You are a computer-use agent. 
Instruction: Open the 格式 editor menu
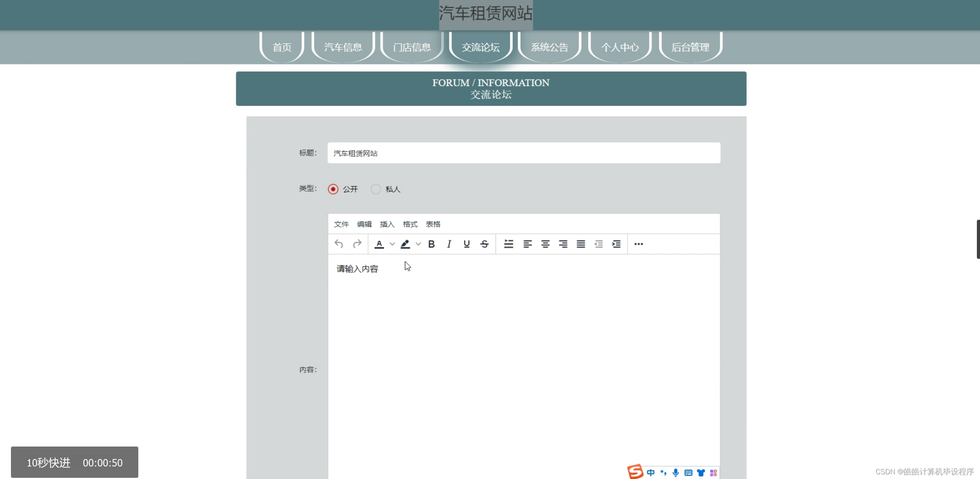click(410, 224)
